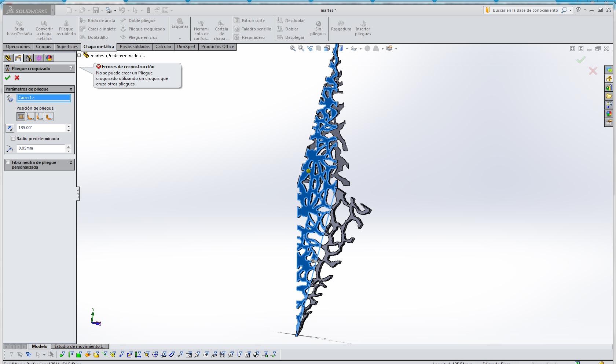
Task: Expand Fibra neutra de pliegue section
Action: (71, 162)
